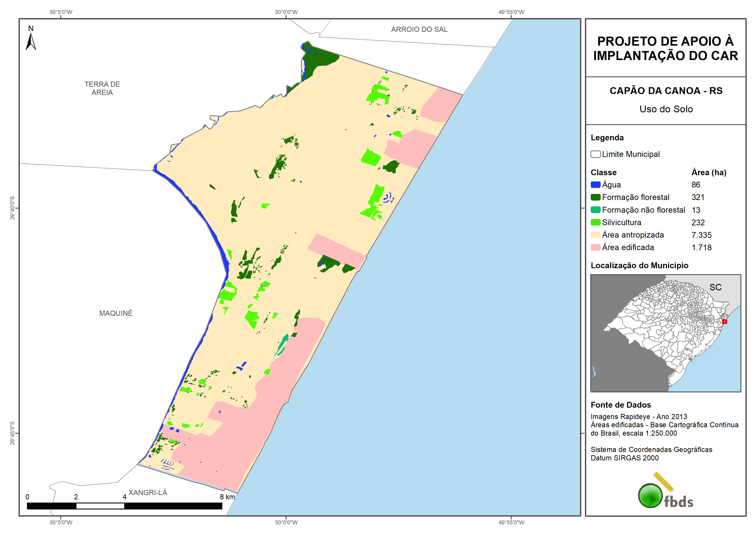This screenshot has height=534, width=756.
Task: Click the MAQUINÉ municipality label
Action: 116,313
